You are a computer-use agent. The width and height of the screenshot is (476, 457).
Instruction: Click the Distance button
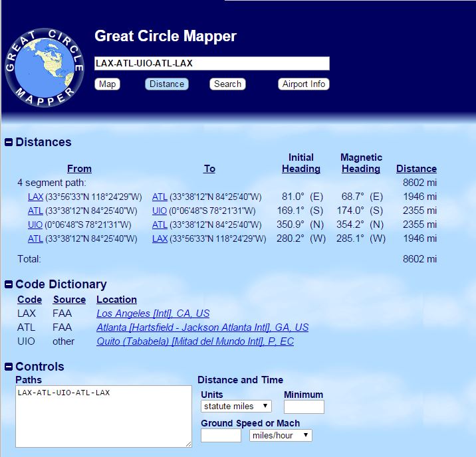coord(167,84)
